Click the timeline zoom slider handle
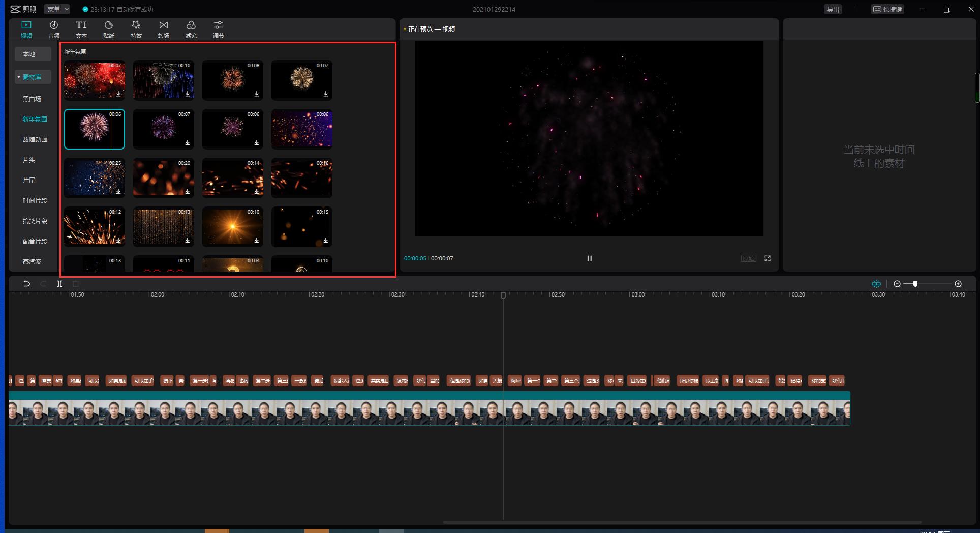Screen dimensions: 980x533 tap(915, 284)
